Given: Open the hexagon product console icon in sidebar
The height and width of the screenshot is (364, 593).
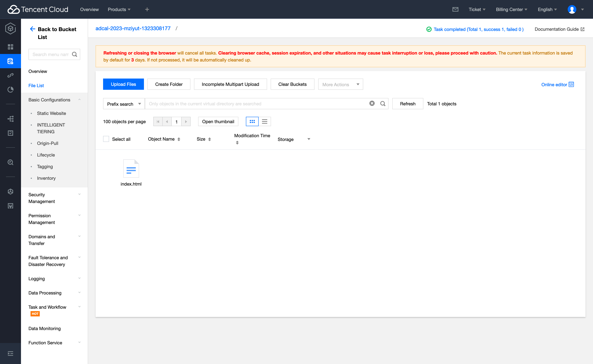Looking at the screenshot, I should [x=10, y=29].
